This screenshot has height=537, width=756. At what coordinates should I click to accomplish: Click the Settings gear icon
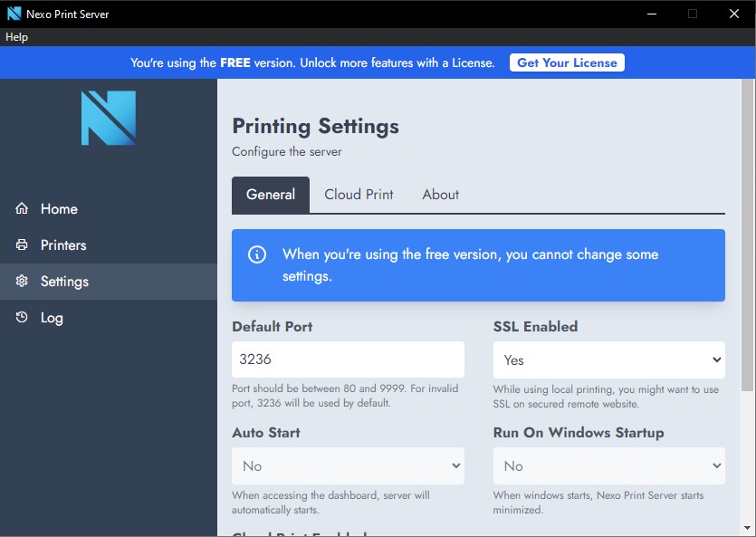22,281
